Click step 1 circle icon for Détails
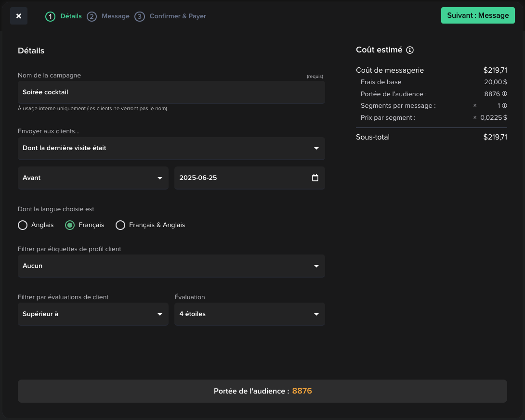This screenshot has width=525, height=420. (50, 17)
